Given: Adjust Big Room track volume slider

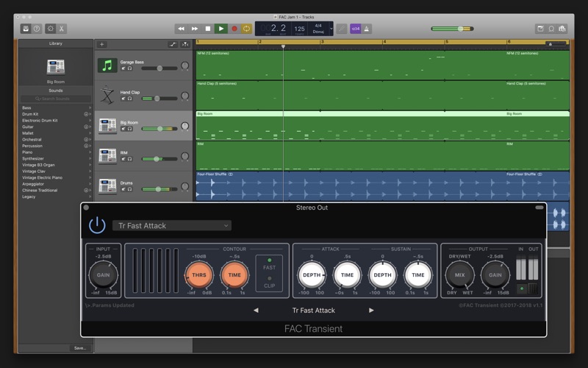Looking at the screenshot, I should click(159, 129).
